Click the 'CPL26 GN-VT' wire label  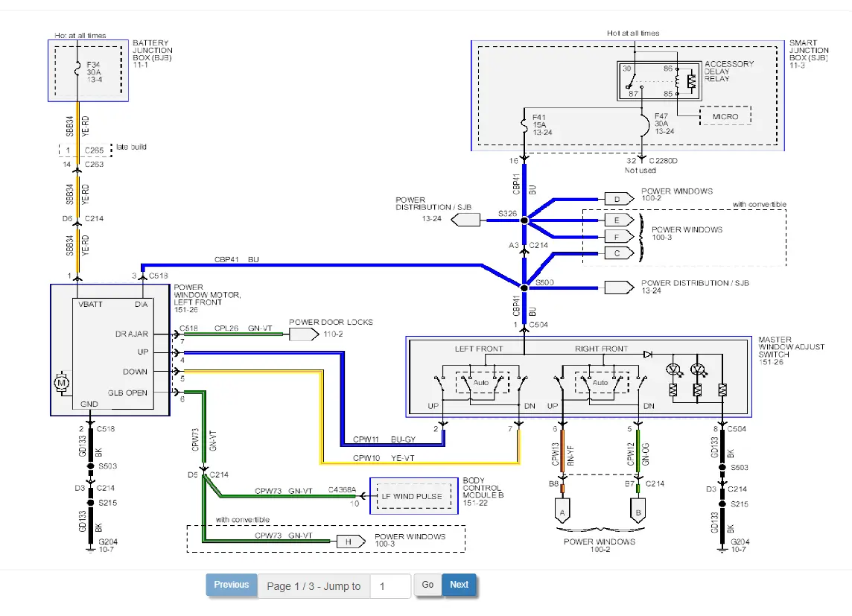click(x=243, y=328)
